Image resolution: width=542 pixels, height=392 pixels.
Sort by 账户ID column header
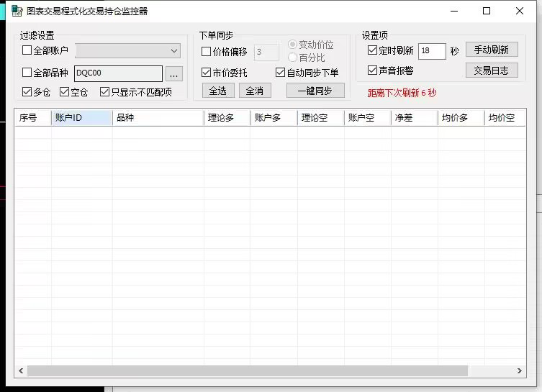click(x=81, y=118)
